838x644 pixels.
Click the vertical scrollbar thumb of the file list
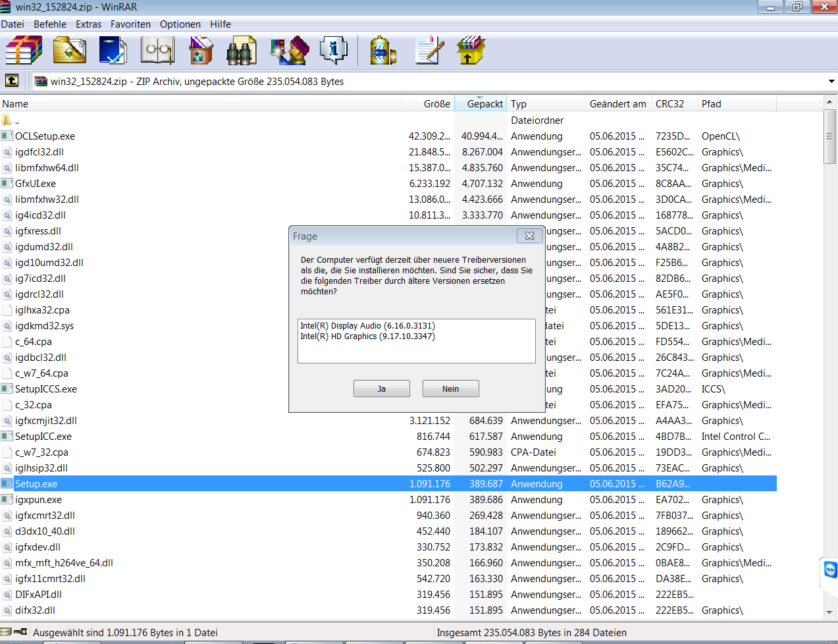(829, 137)
